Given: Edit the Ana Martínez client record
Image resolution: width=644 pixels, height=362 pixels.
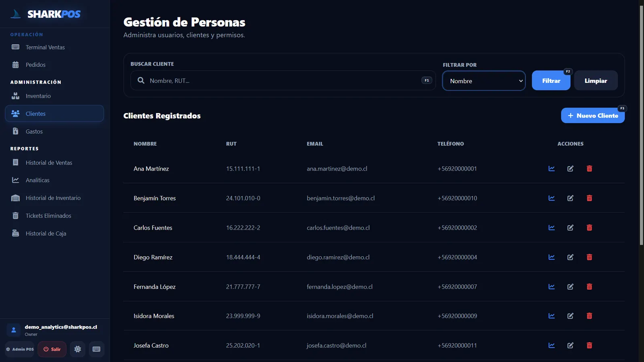Looking at the screenshot, I should [x=570, y=169].
